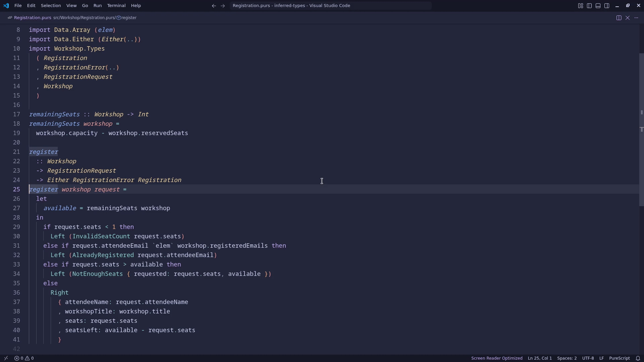Open the Go menu
The image size is (644, 362).
[x=85, y=6]
